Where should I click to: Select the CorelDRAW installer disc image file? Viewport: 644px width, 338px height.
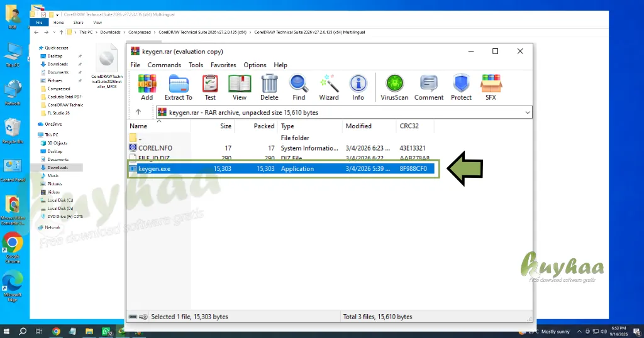tap(107, 65)
